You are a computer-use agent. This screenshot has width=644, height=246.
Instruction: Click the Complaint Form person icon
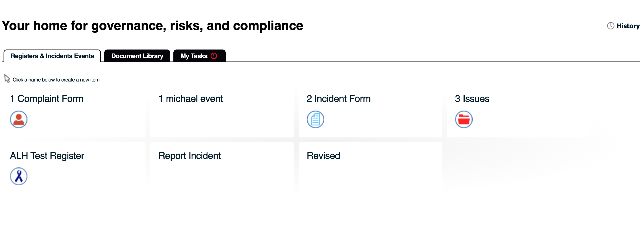[x=19, y=119]
